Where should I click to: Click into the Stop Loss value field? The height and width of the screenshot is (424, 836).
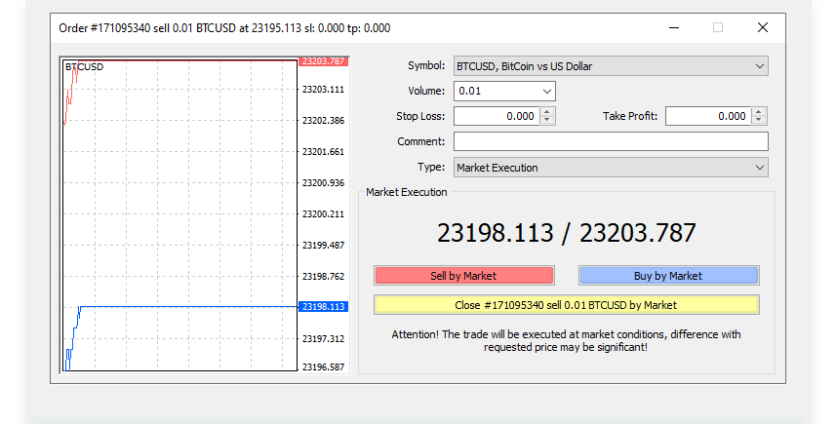(495, 117)
